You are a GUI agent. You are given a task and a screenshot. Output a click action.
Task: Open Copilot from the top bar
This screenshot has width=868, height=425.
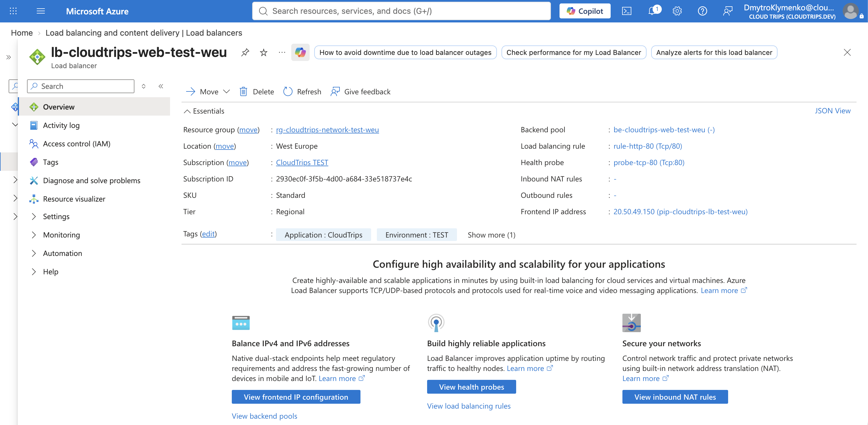tap(585, 11)
